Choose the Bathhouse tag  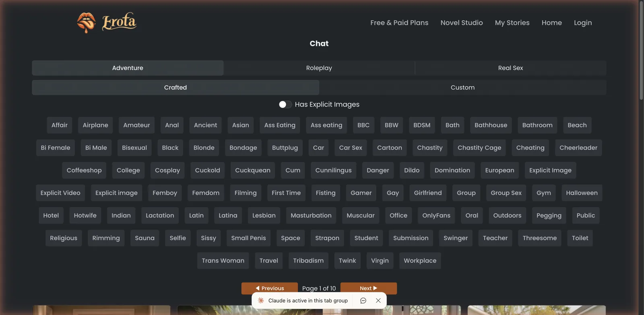tap(491, 125)
